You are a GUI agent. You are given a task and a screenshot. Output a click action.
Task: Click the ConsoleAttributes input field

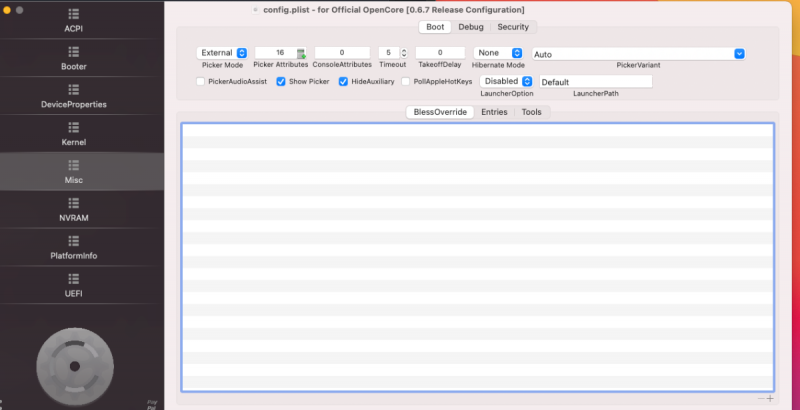pyautogui.click(x=342, y=53)
